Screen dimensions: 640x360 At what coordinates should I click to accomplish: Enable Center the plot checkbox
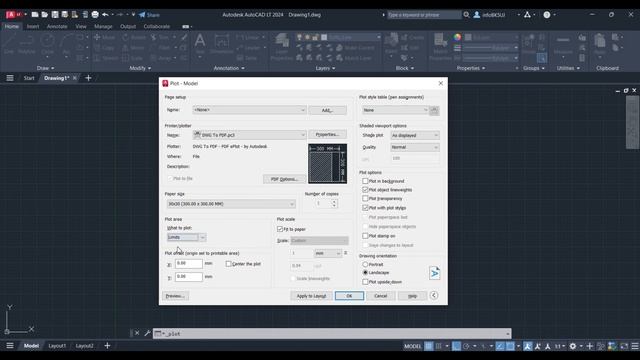pyautogui.click(x=229, y=264)
